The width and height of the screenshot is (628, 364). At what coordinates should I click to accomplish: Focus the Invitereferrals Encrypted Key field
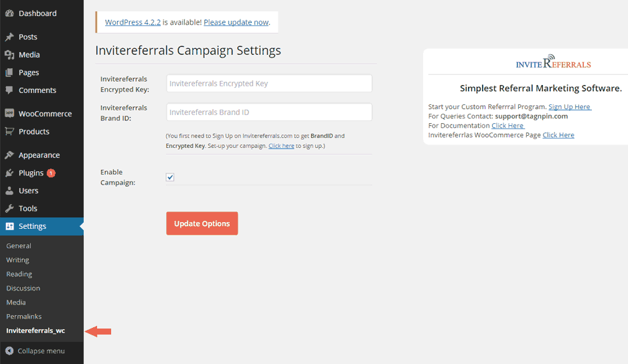269,84
